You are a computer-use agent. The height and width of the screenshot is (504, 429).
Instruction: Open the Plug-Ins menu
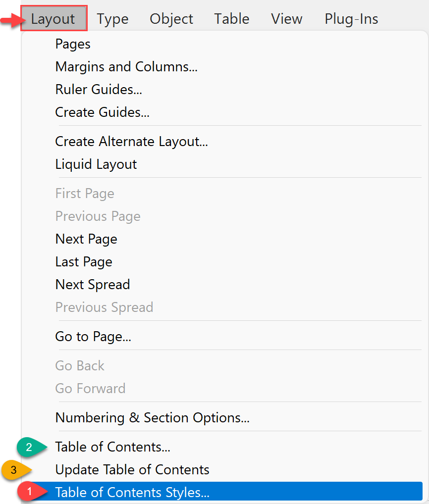point(351,19)
